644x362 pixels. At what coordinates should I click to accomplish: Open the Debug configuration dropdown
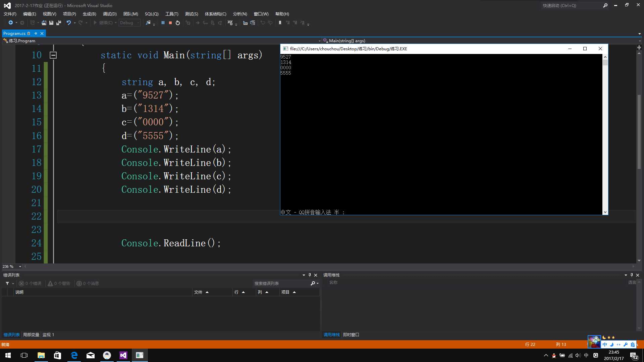coord(129,23)
